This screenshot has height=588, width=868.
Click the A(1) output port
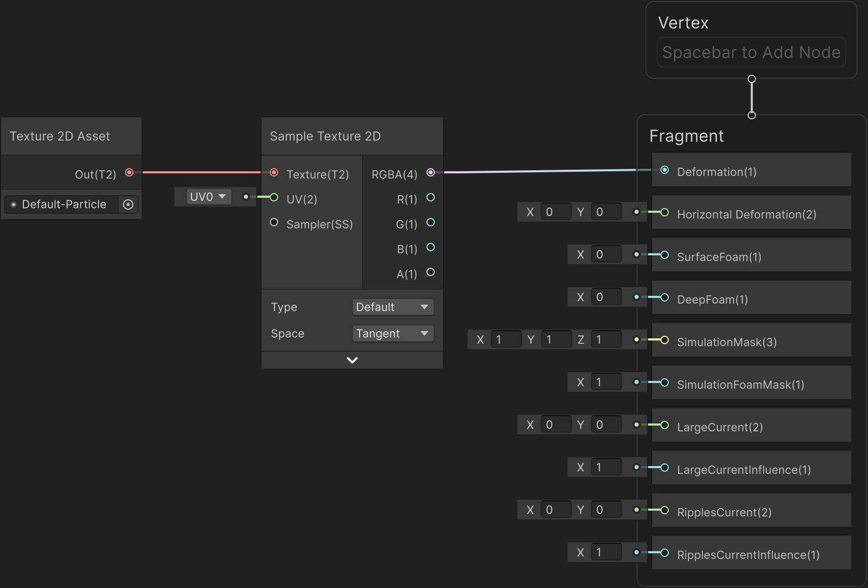click(x=430, y=272)
